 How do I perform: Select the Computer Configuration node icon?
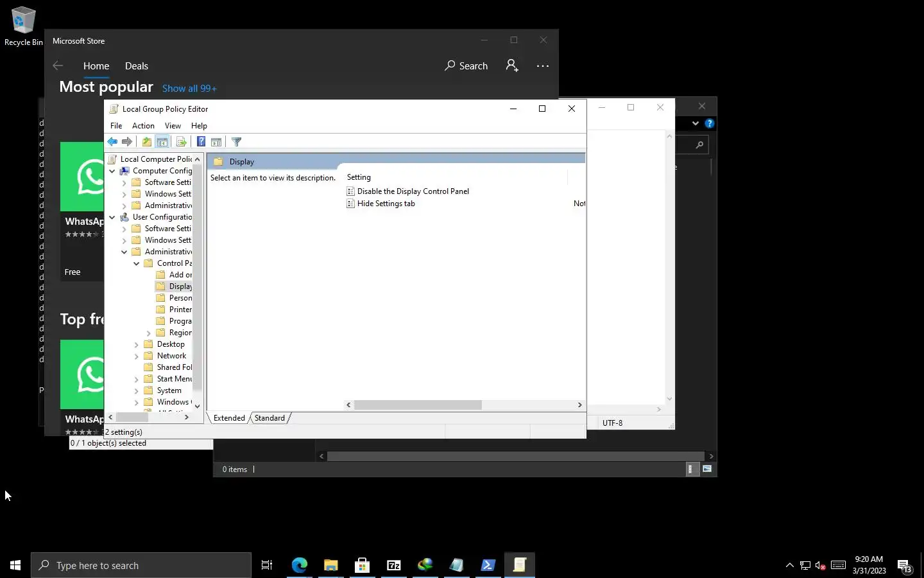(x=124, y=171)
